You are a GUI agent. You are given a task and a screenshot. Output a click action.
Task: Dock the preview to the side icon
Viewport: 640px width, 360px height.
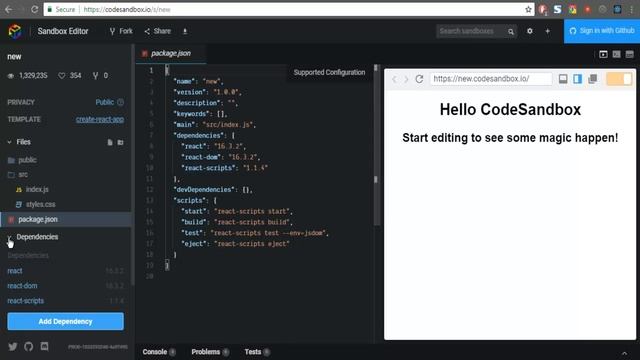coord(578,79)
